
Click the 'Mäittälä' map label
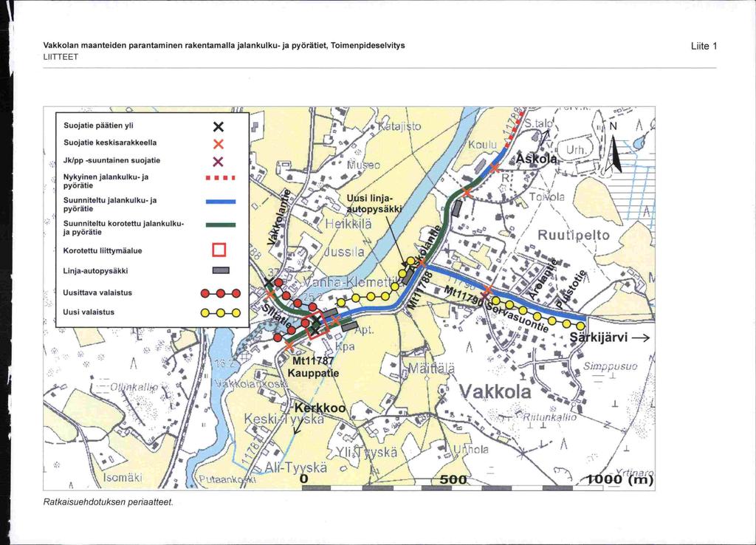431,370
